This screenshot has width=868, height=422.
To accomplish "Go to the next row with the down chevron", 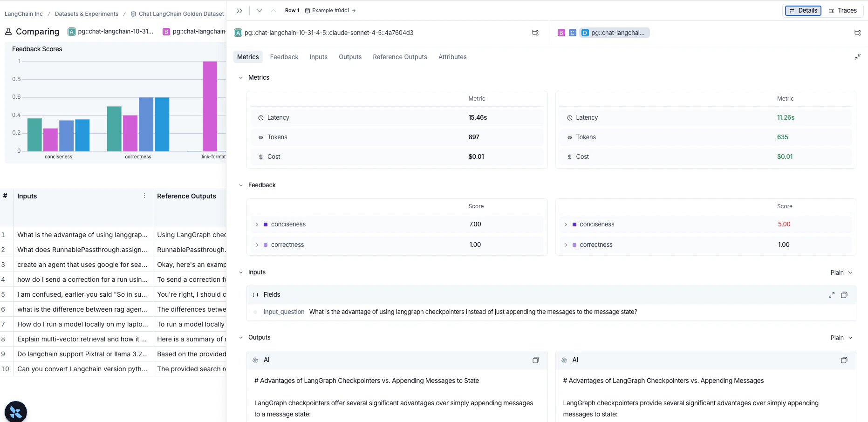I will coord(260,10).
